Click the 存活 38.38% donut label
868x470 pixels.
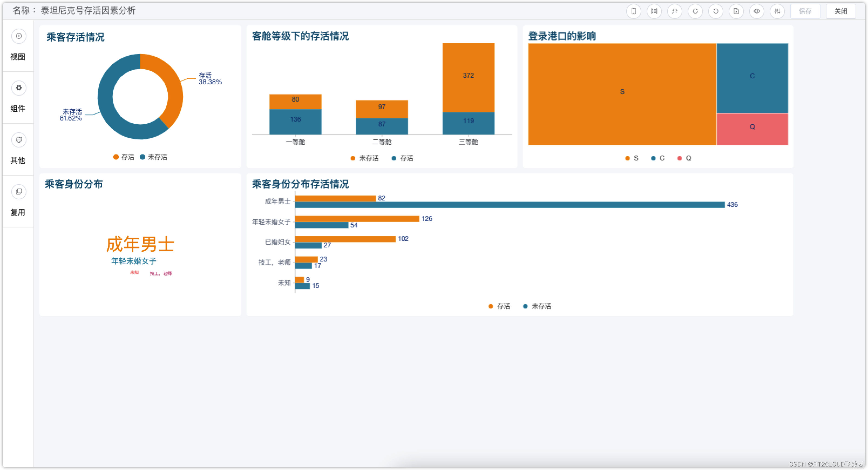pos(210,79)
